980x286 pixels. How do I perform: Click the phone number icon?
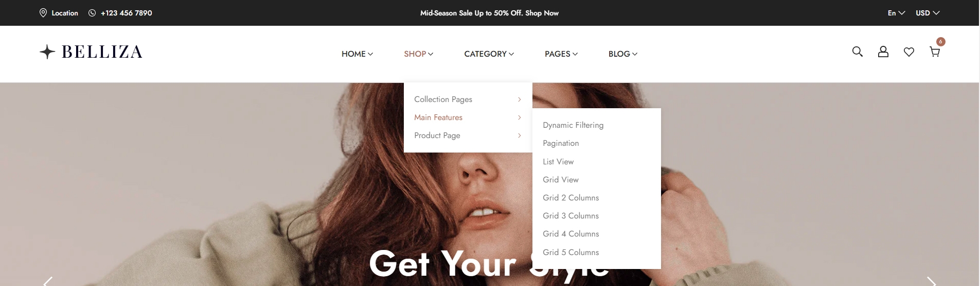(x=92, y=13)
